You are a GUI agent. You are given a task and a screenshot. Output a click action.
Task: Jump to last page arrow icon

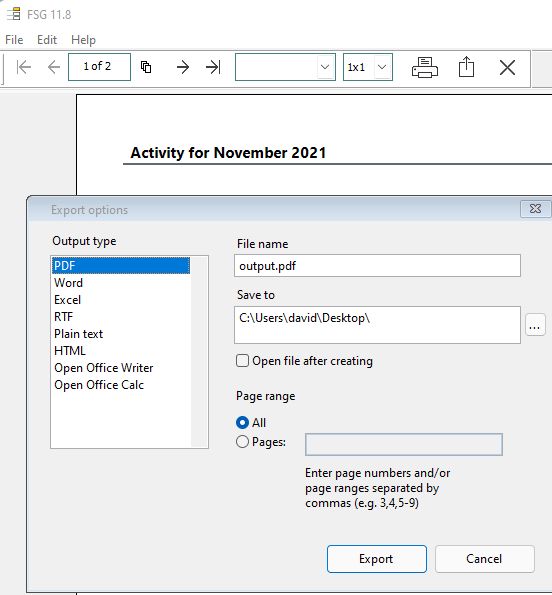(x=213, y=68)
